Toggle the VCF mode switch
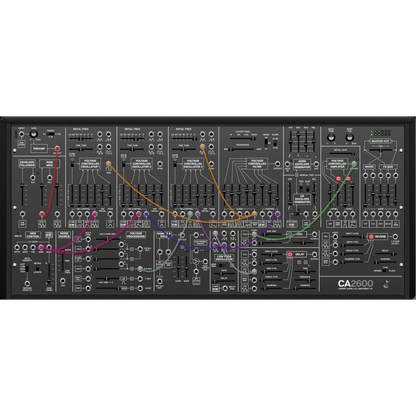 pyautogui.click(x=266, y=142)
